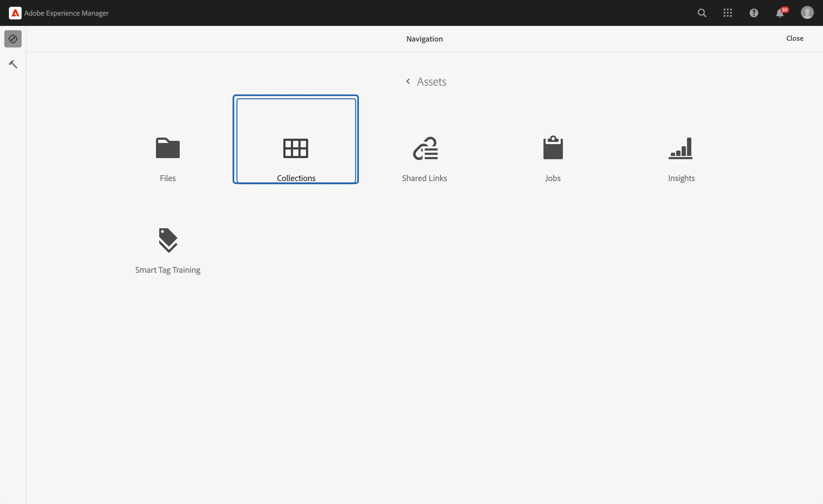Open the user profile avatar
Image resolution: width=823 pixels, height=504 pixels.
pyautogui.click(x=807, y=13)
